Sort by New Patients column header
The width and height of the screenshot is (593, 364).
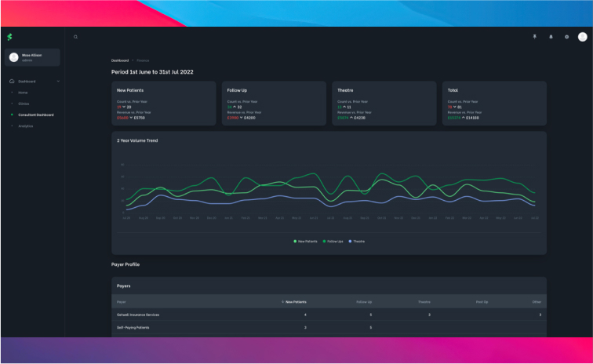296,302
